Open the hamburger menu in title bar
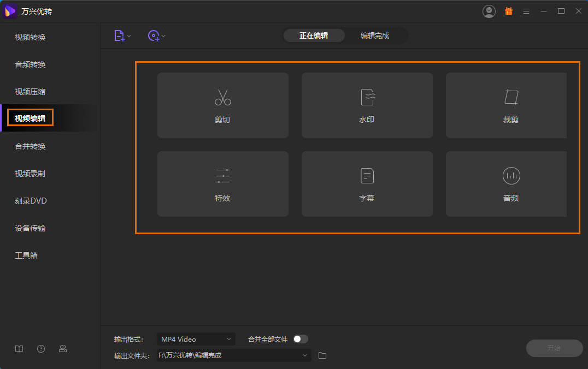The width and height of the screenshot is (588, 369). pos(526,11)
